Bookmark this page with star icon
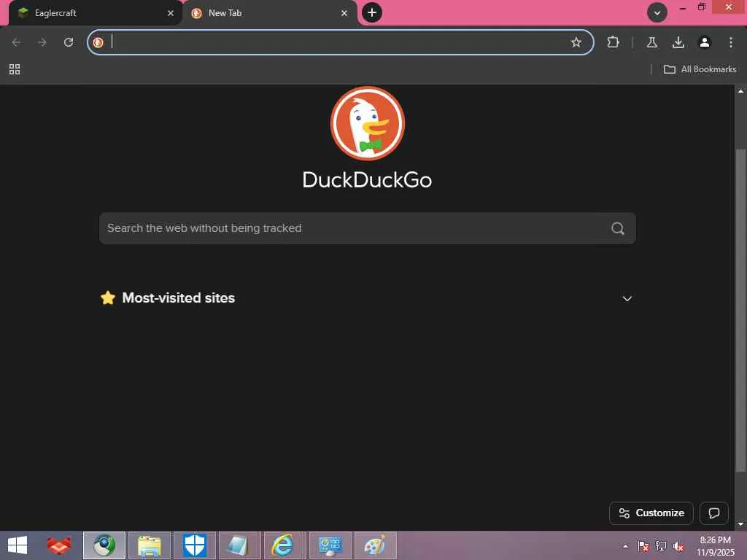This screenshot has height=560, width=747. [576, 42]
